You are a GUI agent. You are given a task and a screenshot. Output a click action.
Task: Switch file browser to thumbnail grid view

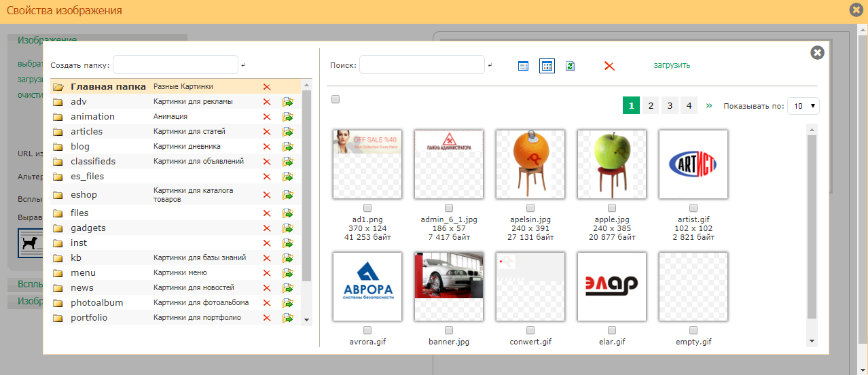click(x=547, y=66)
